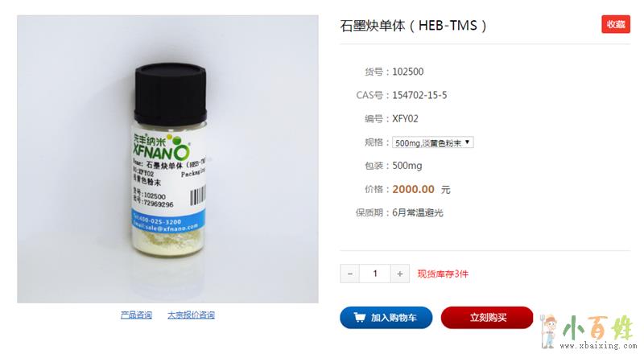Click the XFNANO logo on the vial label
The image size is (644, 354).
point(161,148)
